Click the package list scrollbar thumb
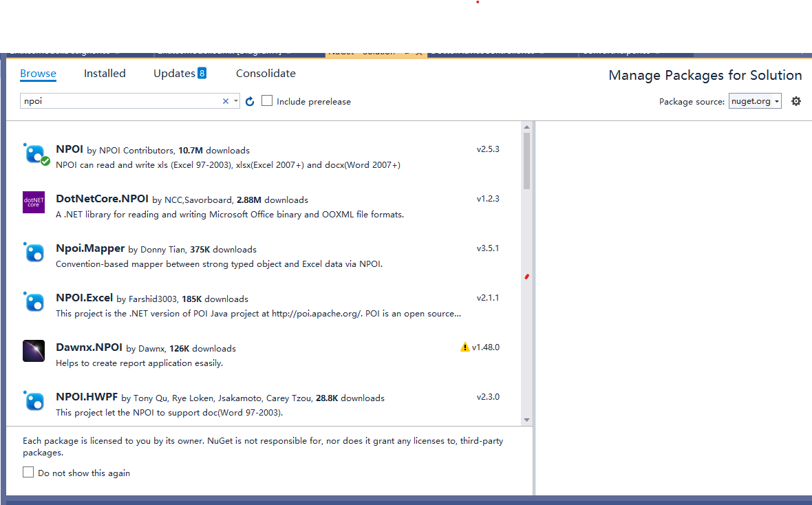This screenshot has width=812, height=505. click(x=526, y=161)
